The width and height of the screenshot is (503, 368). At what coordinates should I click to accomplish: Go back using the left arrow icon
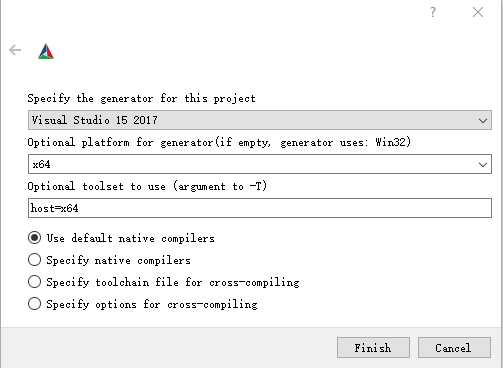click(x=15, y=50)
